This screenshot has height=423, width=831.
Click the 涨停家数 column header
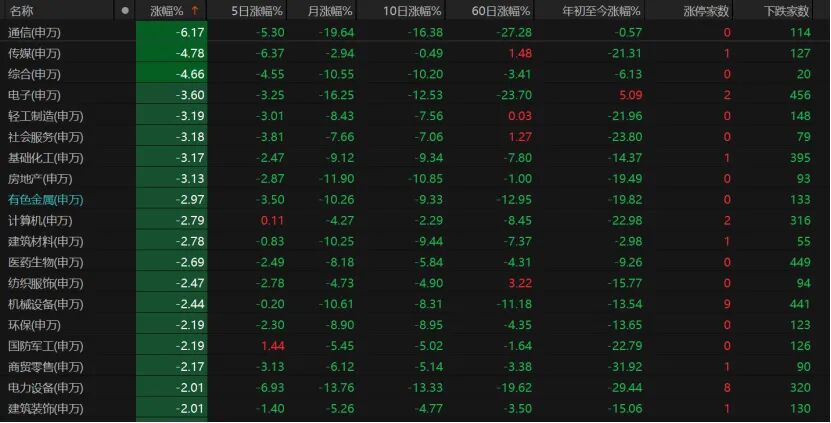click(x=706, y=11)
